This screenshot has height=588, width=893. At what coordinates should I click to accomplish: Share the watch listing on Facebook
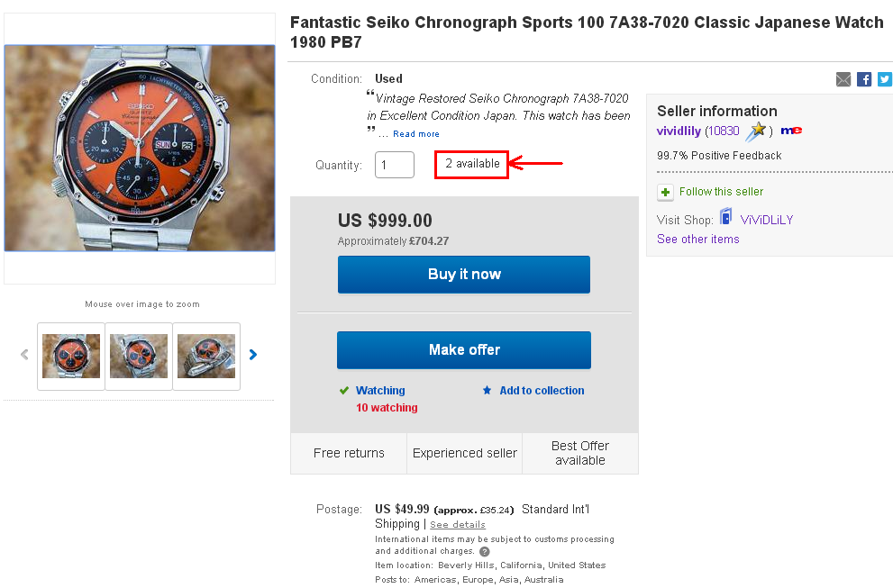[864, 79]
